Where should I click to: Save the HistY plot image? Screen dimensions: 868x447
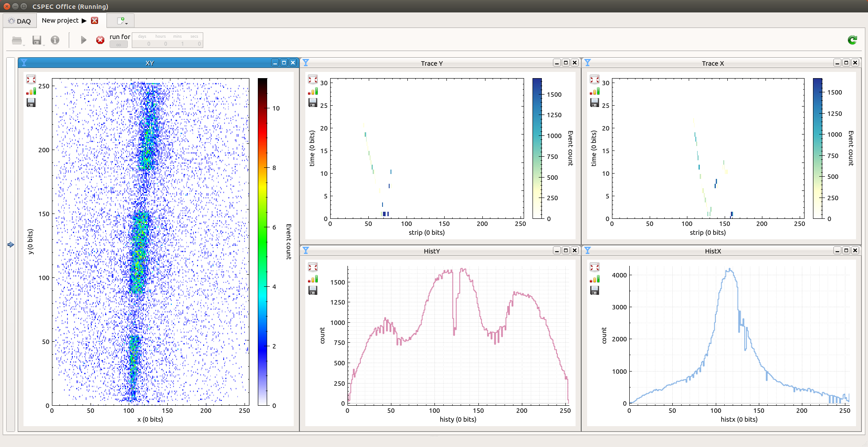click(313, 290)
